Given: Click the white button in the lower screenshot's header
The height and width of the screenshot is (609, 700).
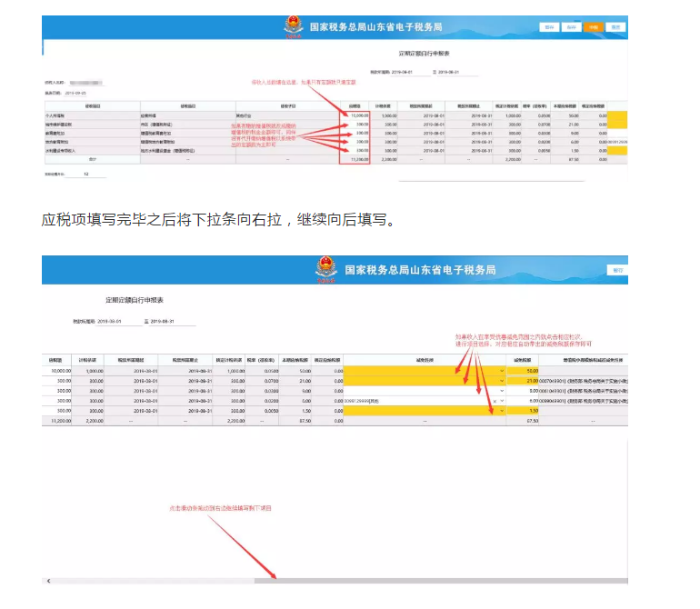Looking at the screenshot, I should (x=617, y=270).
